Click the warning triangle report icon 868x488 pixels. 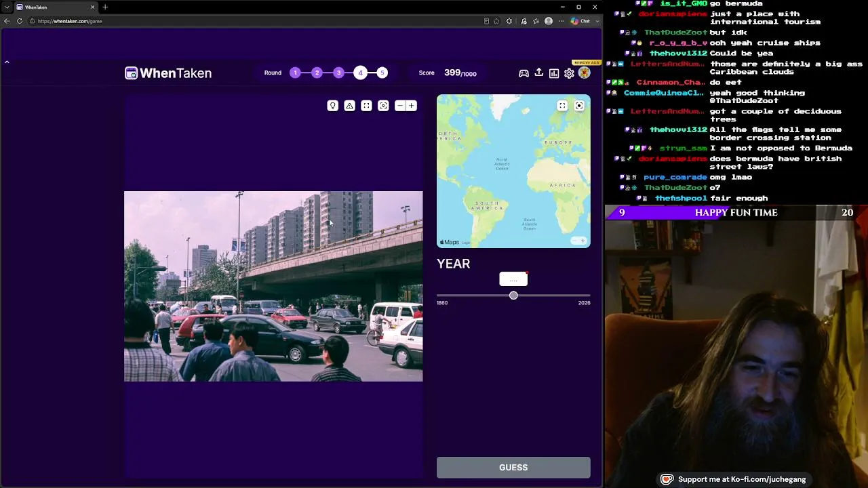click(349, 106)
